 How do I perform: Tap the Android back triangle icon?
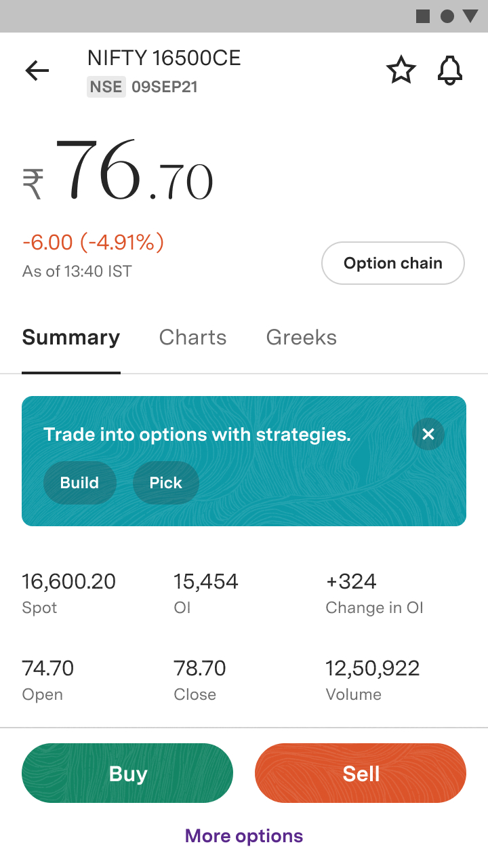[470, 16]
